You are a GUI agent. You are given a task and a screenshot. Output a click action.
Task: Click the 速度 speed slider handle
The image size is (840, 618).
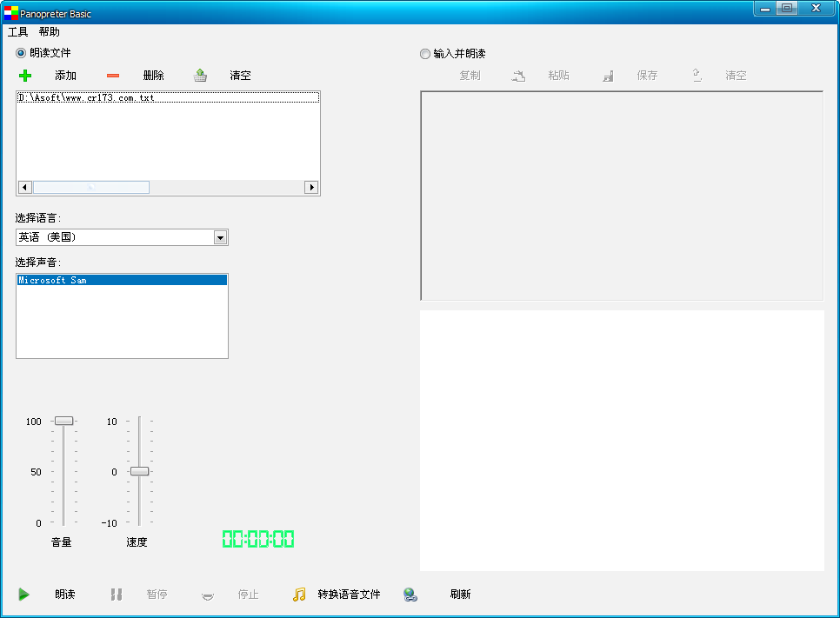pos(139,471)
